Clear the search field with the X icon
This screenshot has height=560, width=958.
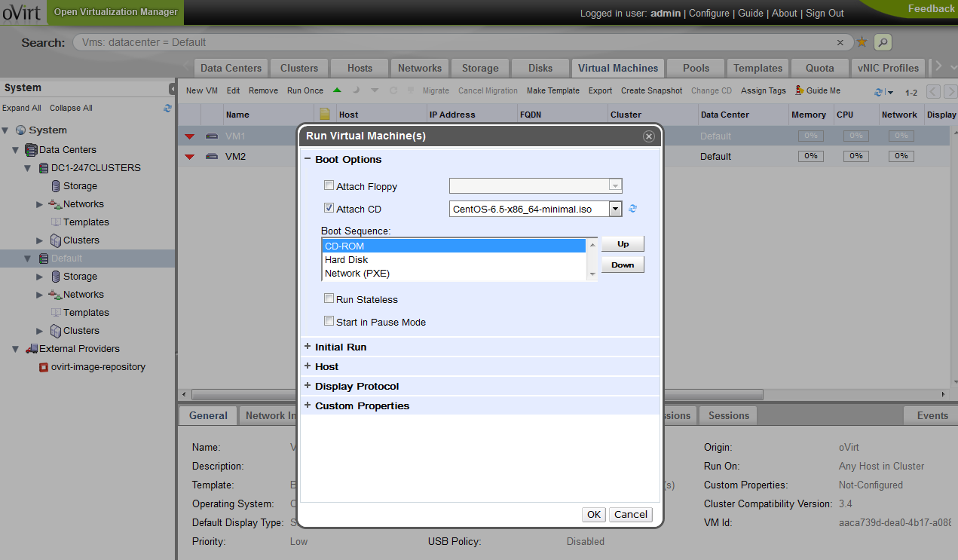(840, 43)
